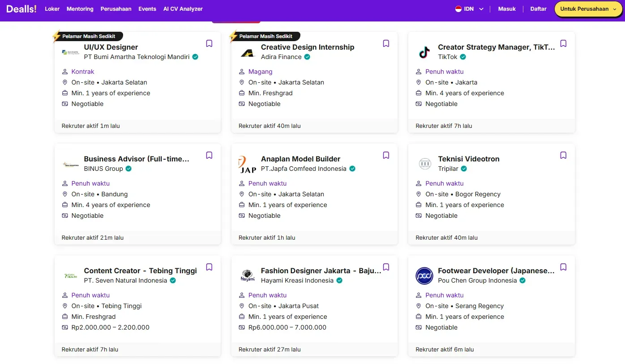Click the Seven Natural Indonesia logo
The width and height of the screenshot is (625, 364).
point(70,276)
